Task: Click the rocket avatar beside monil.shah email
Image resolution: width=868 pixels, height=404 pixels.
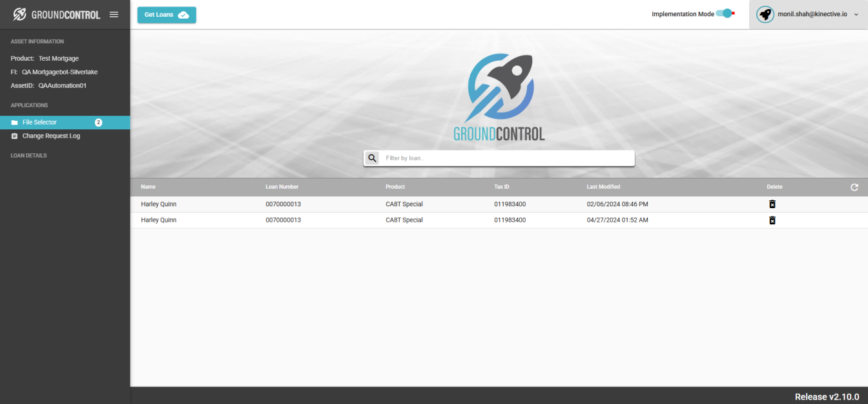Action: 765,14
